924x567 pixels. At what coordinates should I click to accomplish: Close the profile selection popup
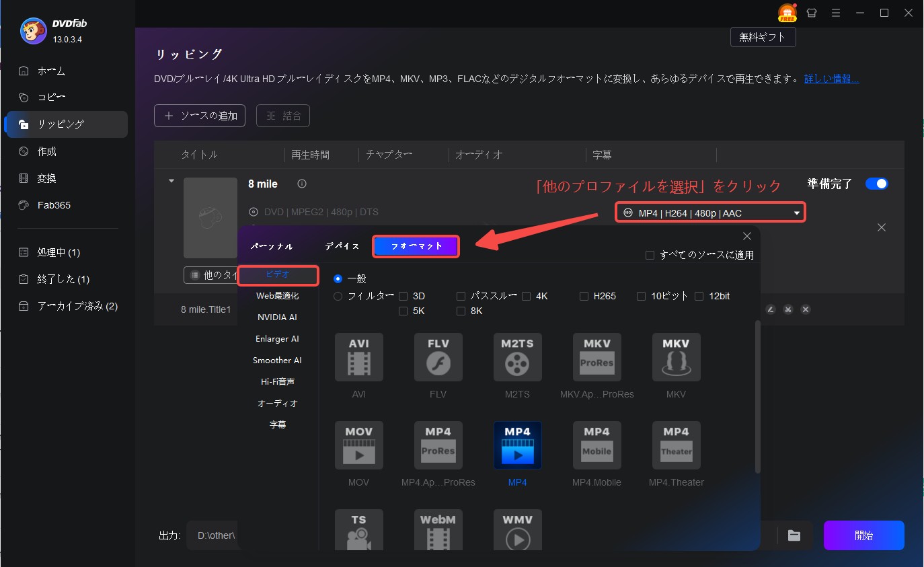[x=747, y=236]
